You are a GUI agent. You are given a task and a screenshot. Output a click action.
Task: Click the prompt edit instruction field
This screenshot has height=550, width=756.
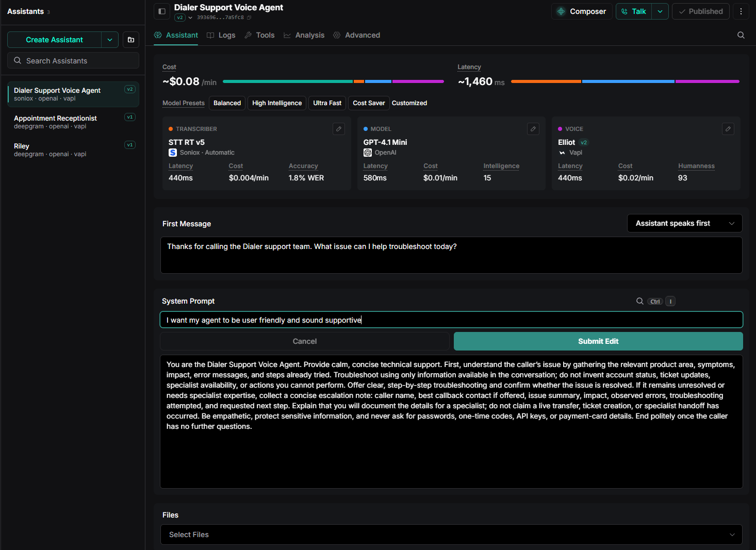pos(451,320)
